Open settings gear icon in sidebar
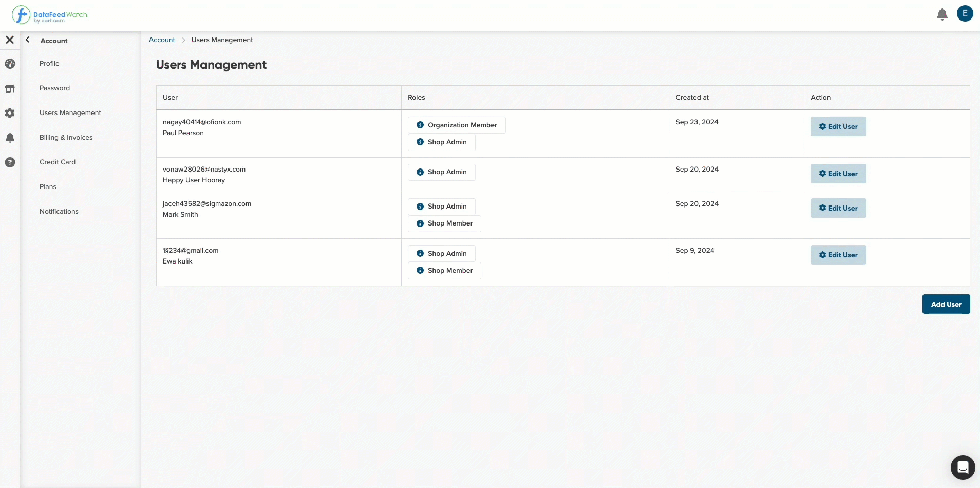Screen dimensions: 980x488 tap(10, 113)
